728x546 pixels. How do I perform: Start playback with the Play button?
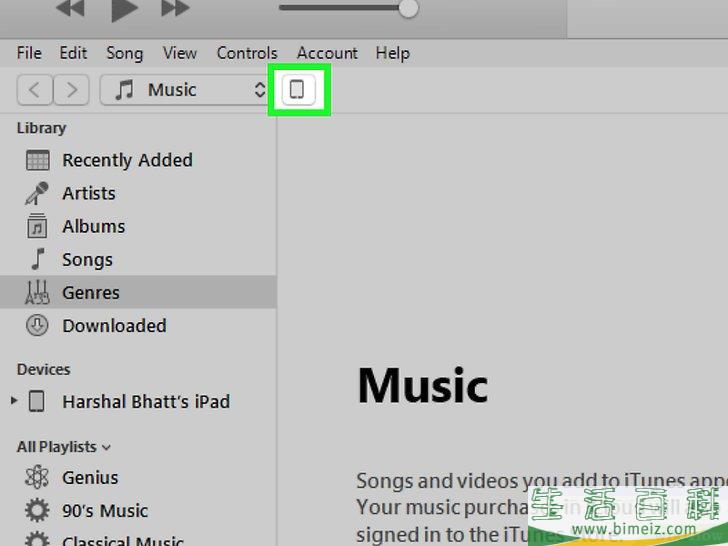124,9
